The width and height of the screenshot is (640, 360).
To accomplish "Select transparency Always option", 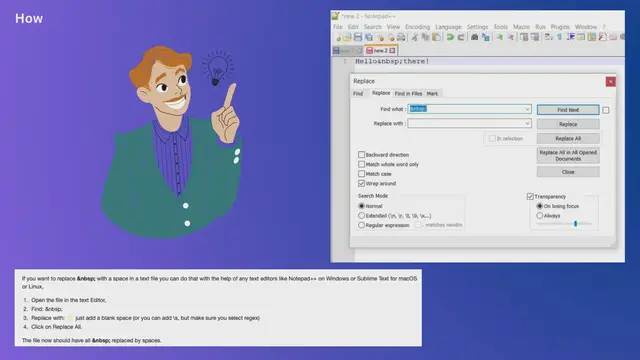I will point(540,216).
